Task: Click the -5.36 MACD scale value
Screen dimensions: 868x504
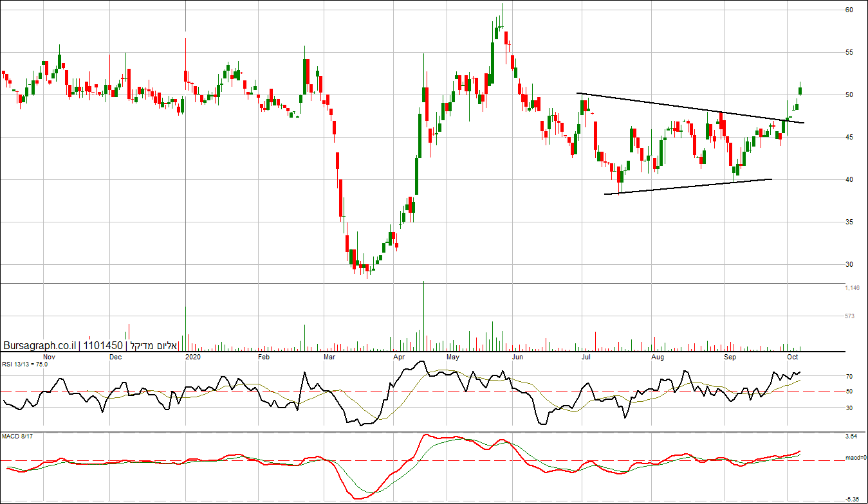Action: 851,500
